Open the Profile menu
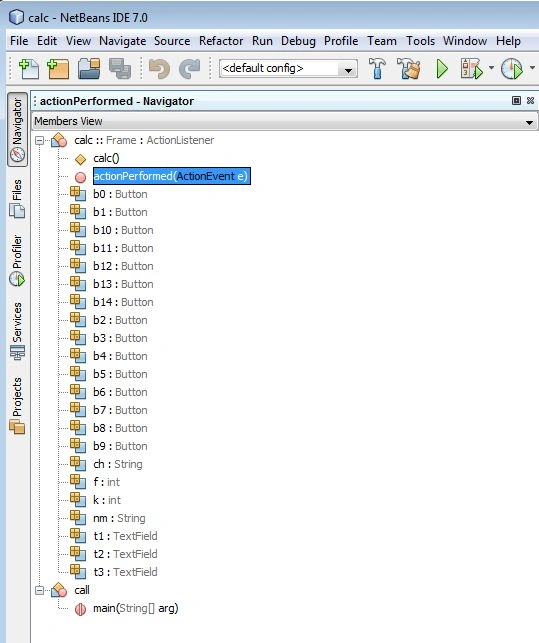Image resolution: width=539 pixels, height=643 pixels. point(341,41)
